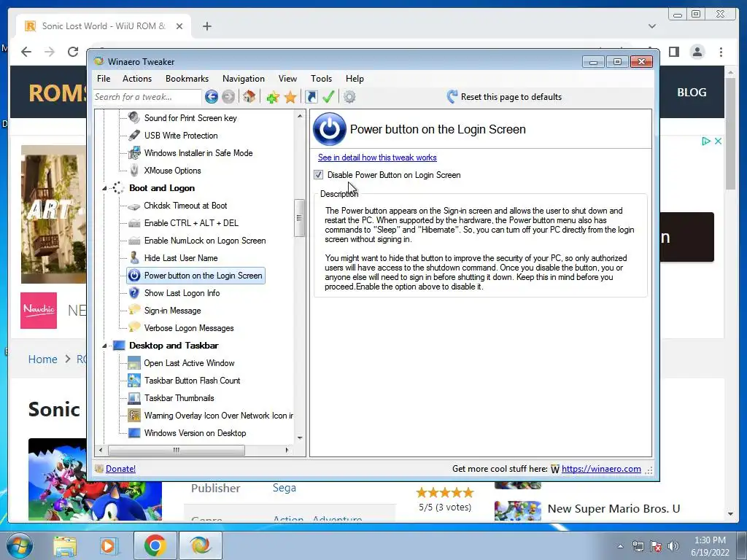Open the Actions menu

(137, 79)
